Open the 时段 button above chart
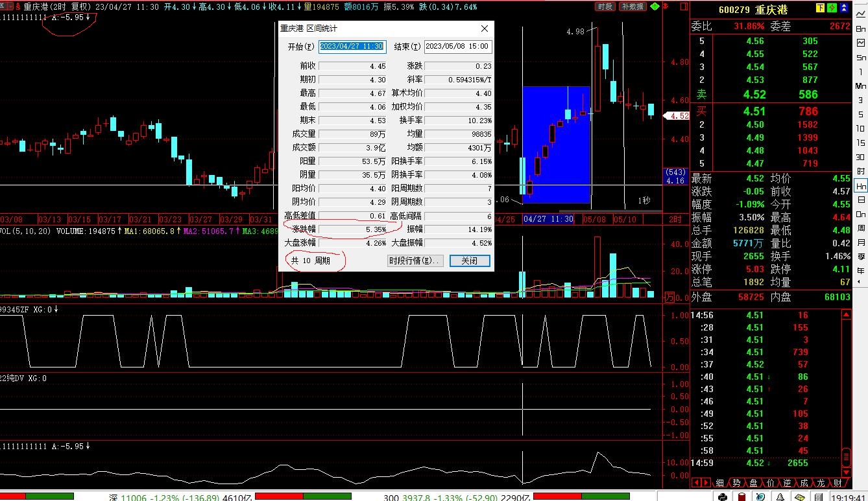This screenshot has height=501, width=868. 605,6
